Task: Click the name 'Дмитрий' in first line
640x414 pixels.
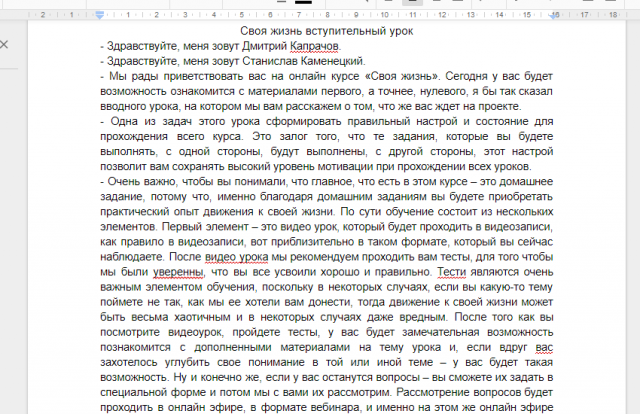Action: click(x=264, y=46)
